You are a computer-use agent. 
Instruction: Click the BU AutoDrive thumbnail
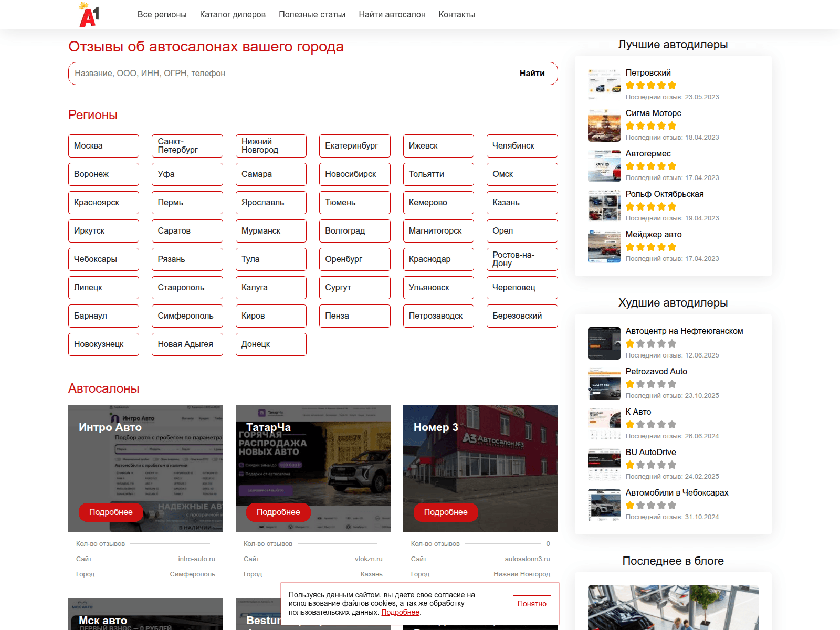pos(604,465)
